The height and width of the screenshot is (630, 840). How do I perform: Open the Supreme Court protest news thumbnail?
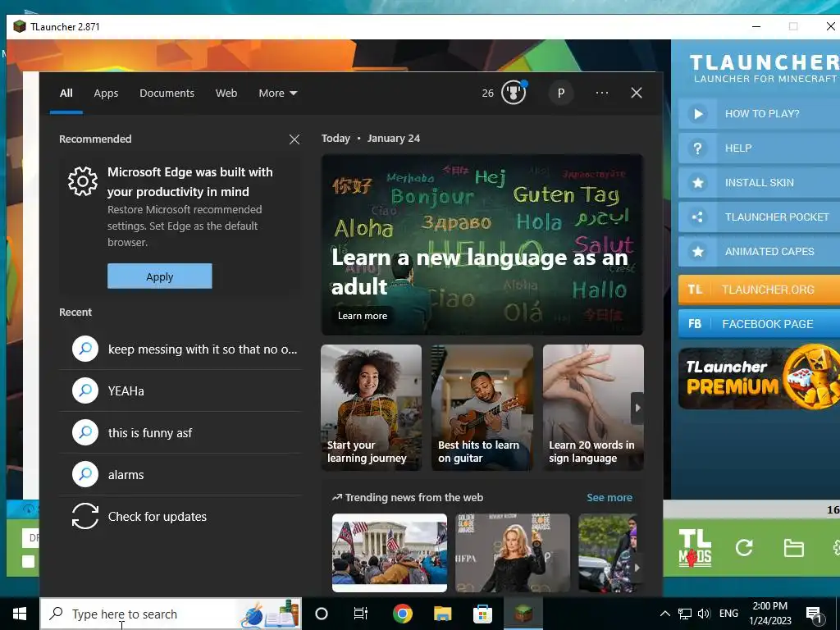390,553
